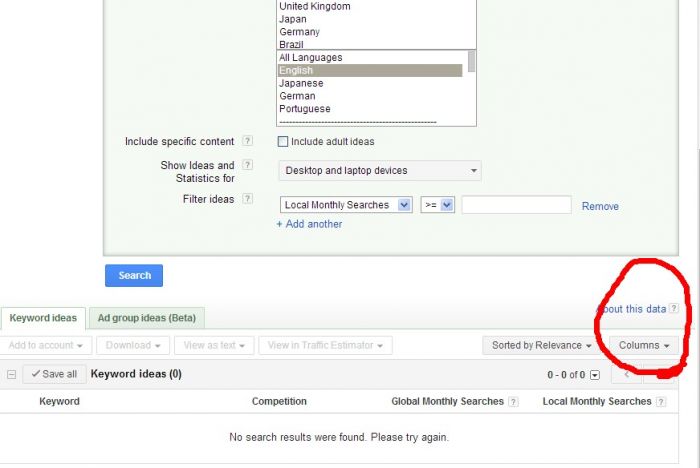Select All Languages in language list
700x468 pixels.
[x=311, y=58]
